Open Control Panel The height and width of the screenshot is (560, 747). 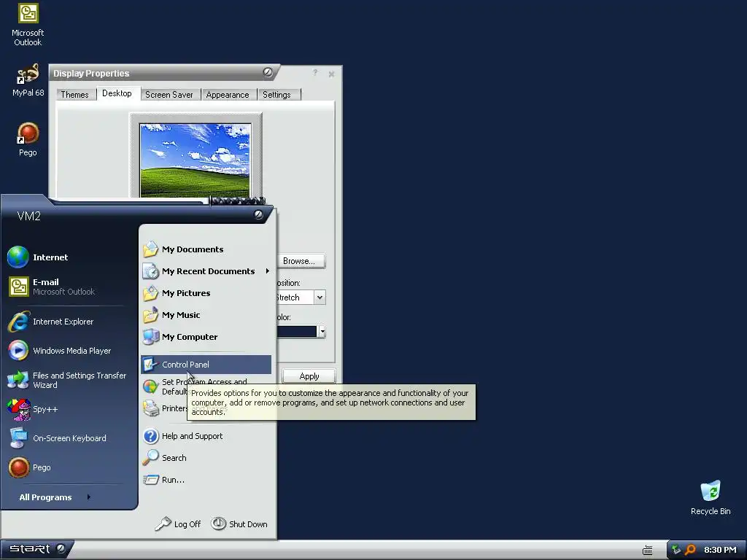point(206,365)
